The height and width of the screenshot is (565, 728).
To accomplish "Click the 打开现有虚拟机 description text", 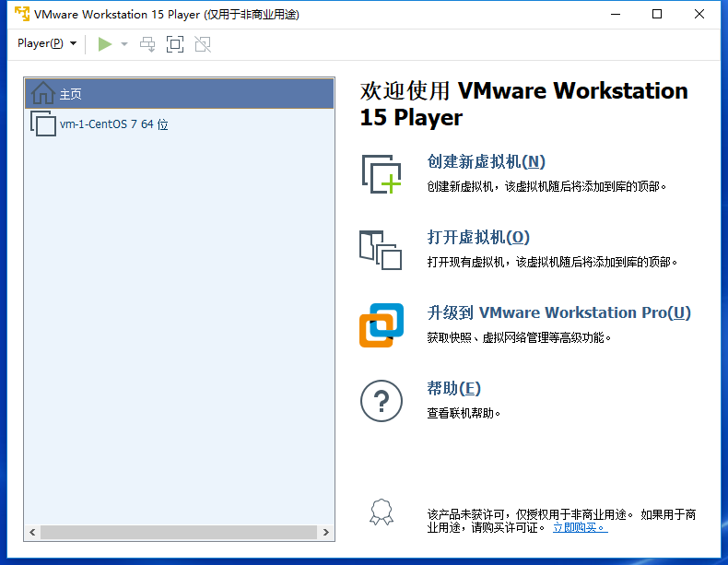I will click(552, 263).
